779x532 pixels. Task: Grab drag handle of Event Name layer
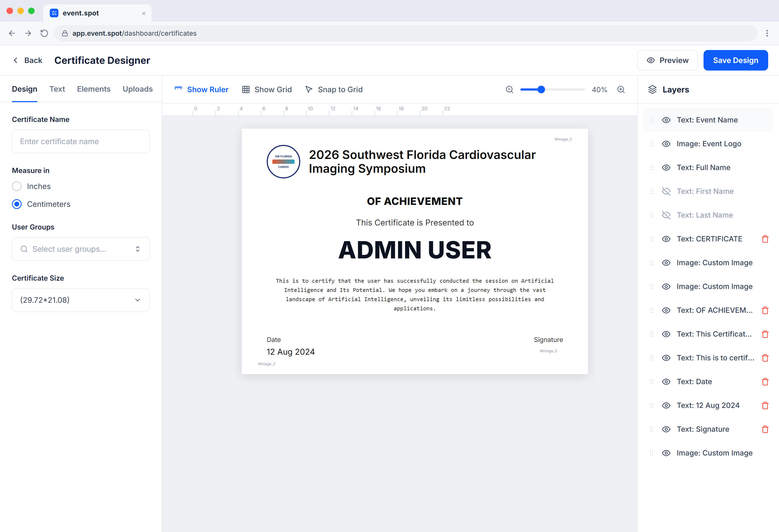(x=652, y=120)
